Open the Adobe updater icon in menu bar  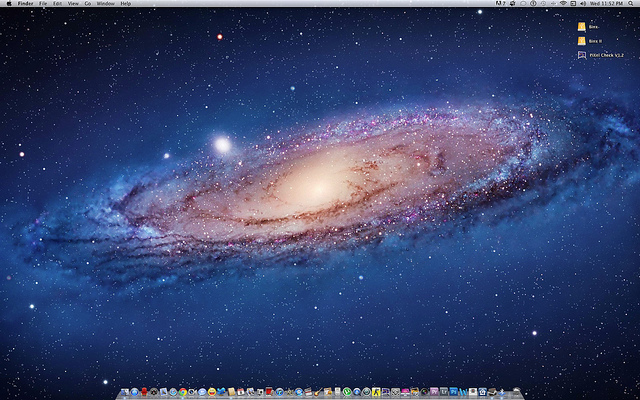point(500,3)
